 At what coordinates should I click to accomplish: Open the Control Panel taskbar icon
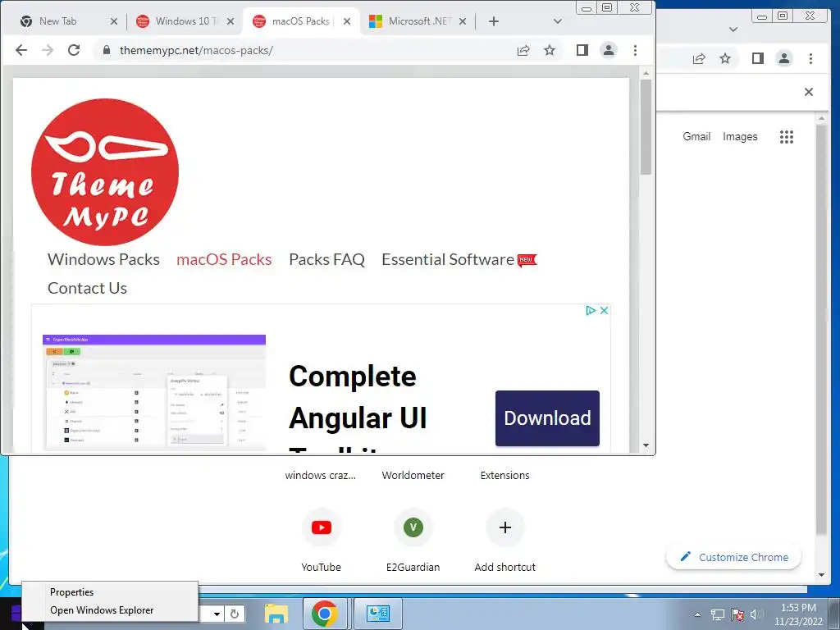(378, 614)
